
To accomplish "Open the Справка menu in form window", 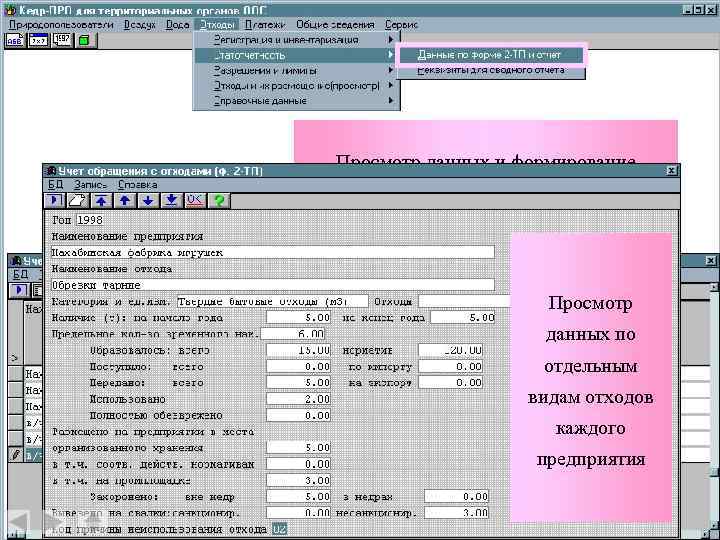I will click(138, 185).
